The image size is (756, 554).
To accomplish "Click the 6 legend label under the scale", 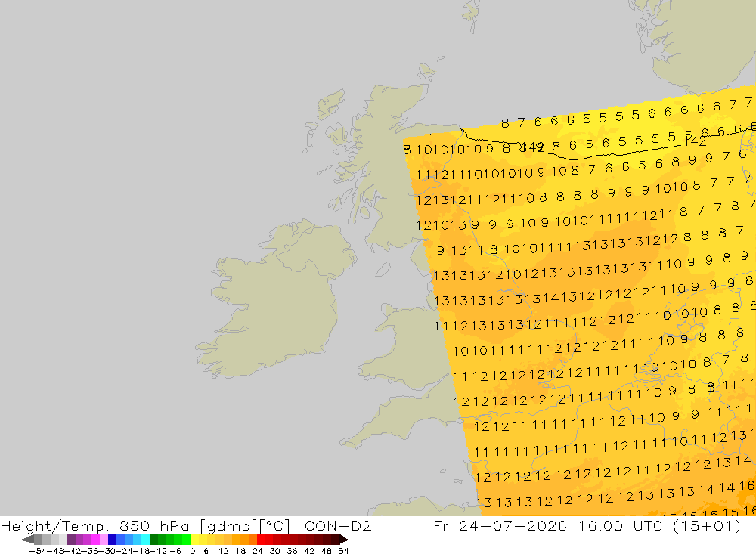I will (206, 551).
